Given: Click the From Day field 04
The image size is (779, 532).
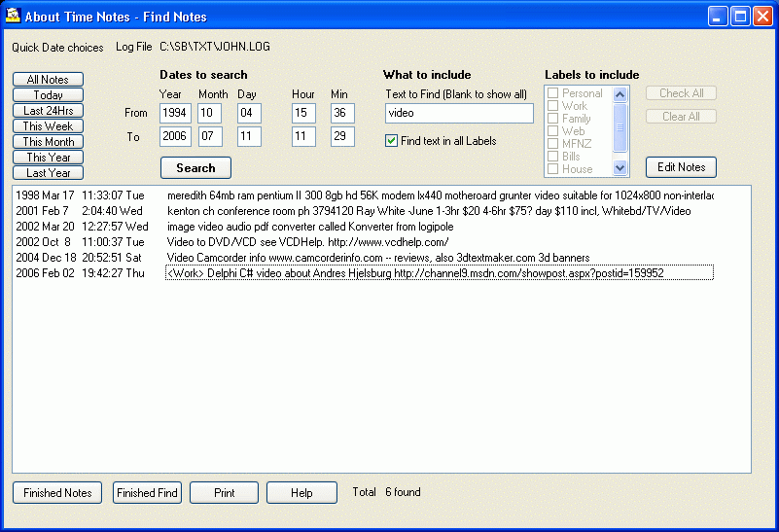Looking at the screenshot, I should click(249, 113).
